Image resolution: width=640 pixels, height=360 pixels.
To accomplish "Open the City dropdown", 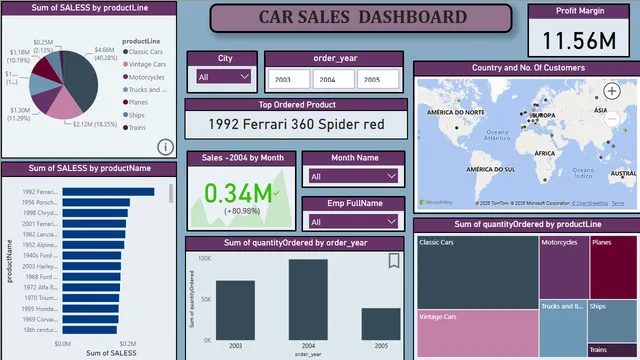I will click(223, 77).
